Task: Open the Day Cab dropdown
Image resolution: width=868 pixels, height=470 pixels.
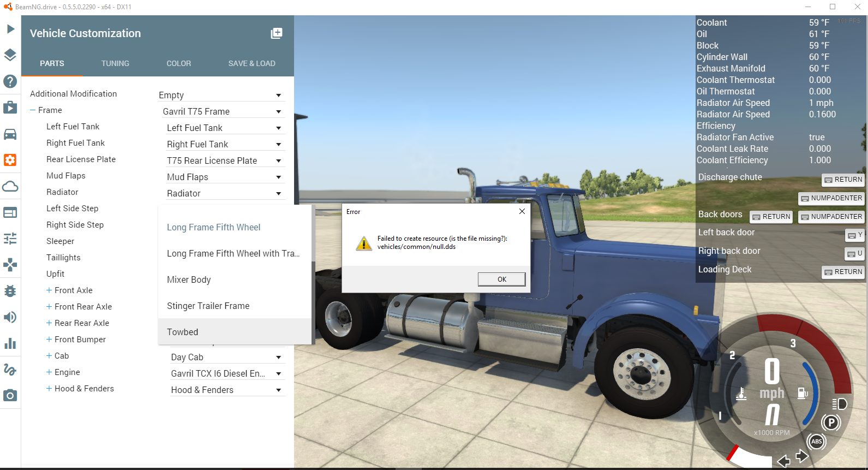Action: [x=228, y=357]
